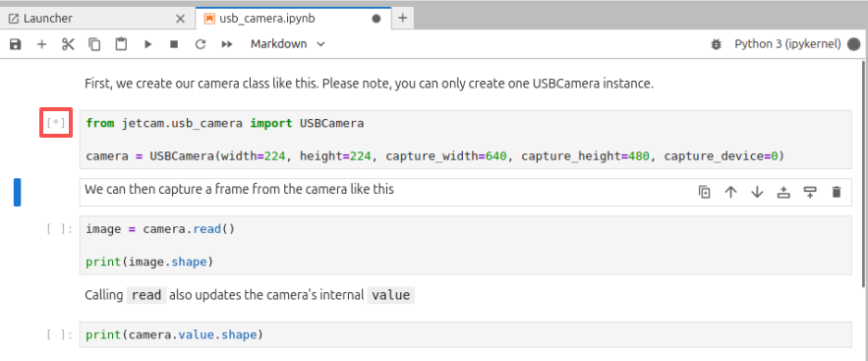Cut the selected cell with the scissors icon

pyautogui.click(x=68, y=44)
